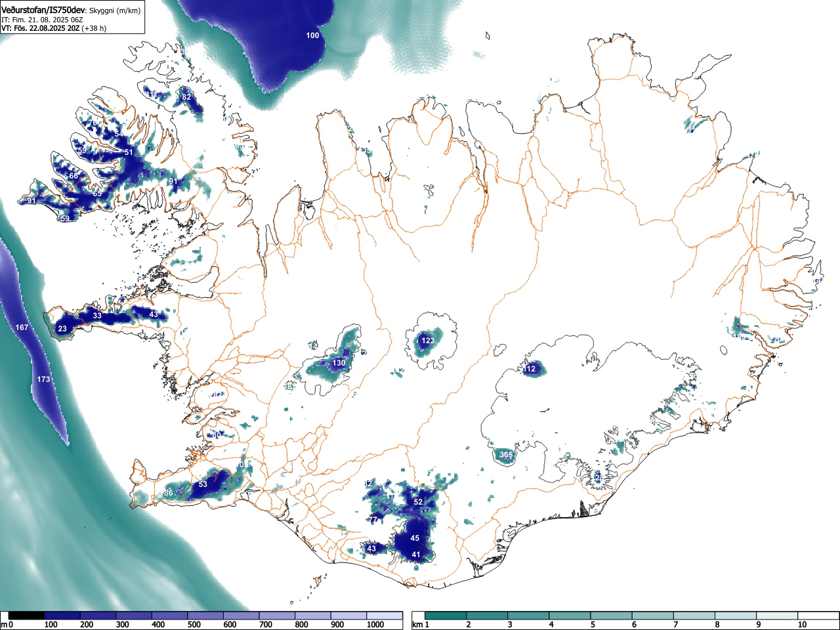The image size is (840, 630).
Task: Click the '51' visibility value in the Westfjords
Action: [x=129, y=152]
